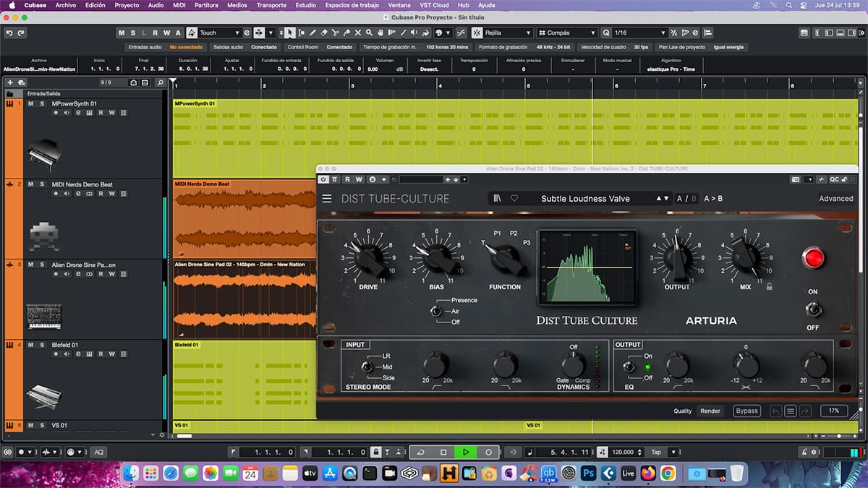Screen dimensions: 868x488
Task: Open the Dist Tube-Culture hamburger menu
Action: click(x=327, y=199)
